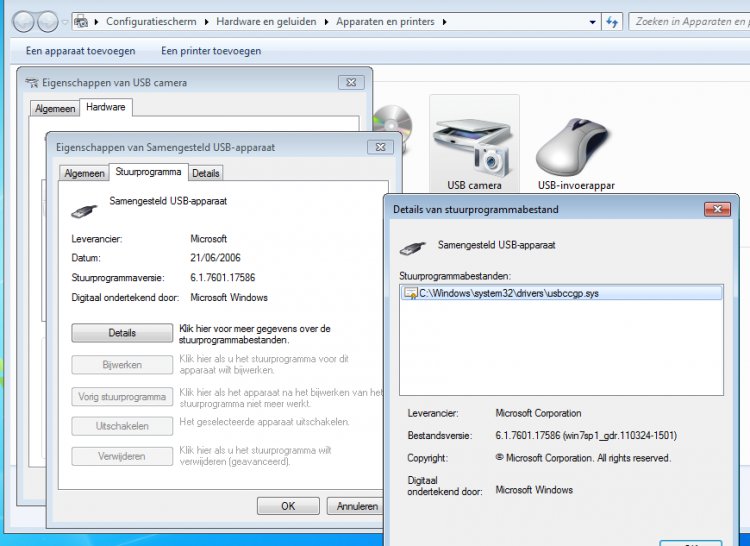Switch to the Algemeen tab in USB-apparaat dialog
The width and height of the screenshot is (750, 546).
pyautogui.click(x=84, y=173)
